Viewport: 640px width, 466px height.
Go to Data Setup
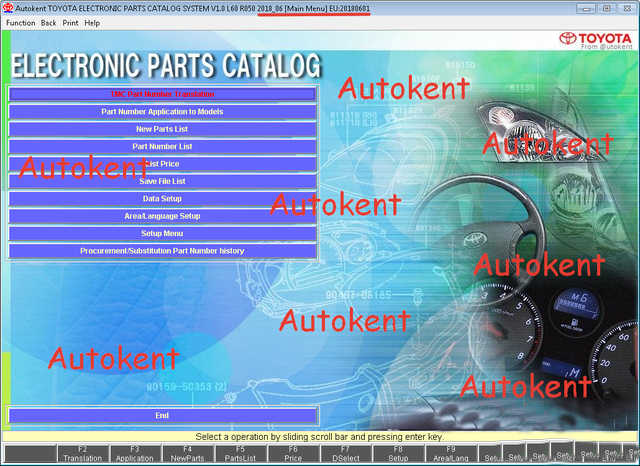(x=162, y=199)
